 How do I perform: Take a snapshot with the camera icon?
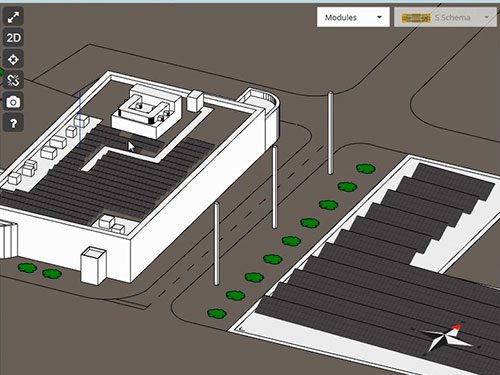coord(13,102)
